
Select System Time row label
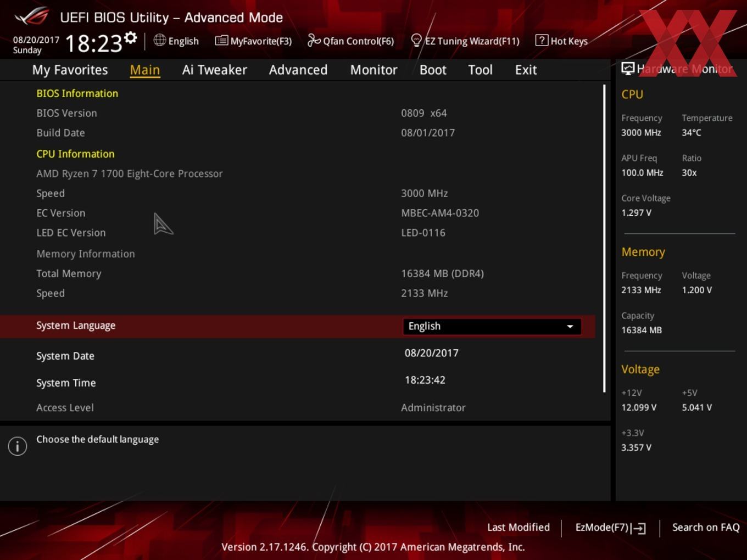[66, 383]
